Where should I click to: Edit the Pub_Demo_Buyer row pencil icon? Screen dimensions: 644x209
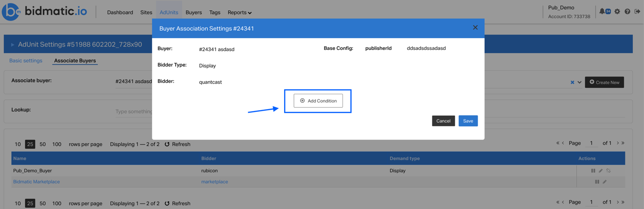pos(601,171)
